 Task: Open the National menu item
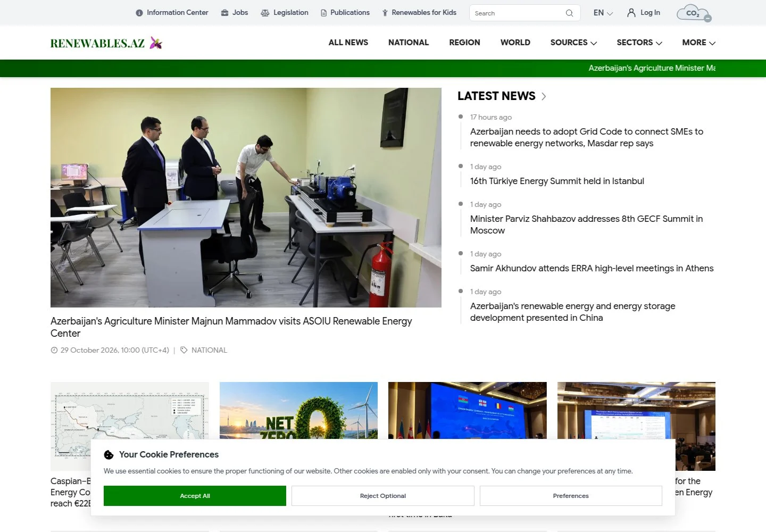[x=409, y=43]
